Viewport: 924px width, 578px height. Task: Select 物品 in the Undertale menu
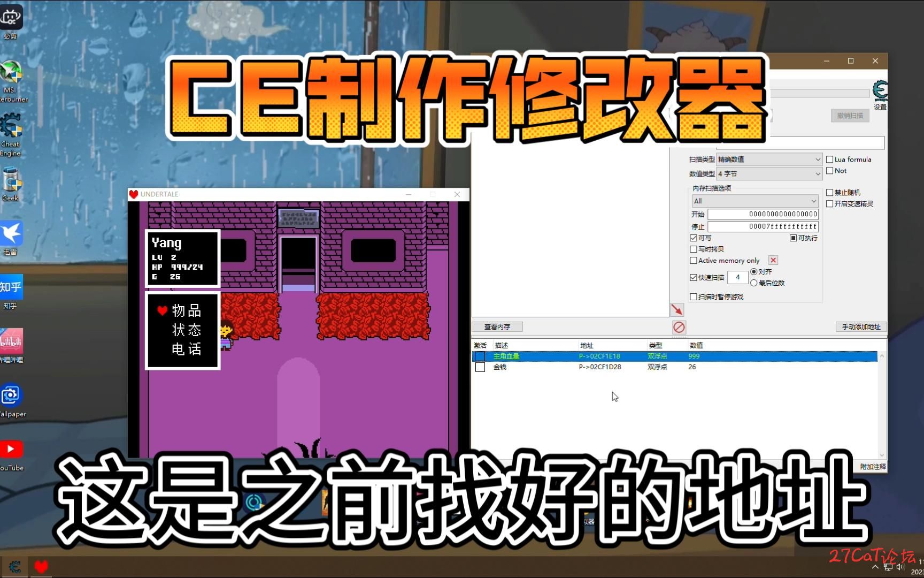pos(187,310)
